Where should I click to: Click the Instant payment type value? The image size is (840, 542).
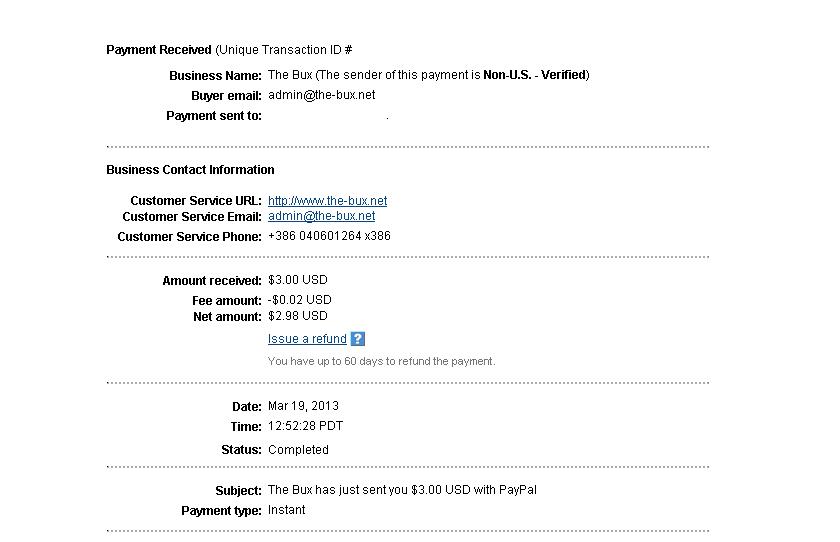[287, 510]
